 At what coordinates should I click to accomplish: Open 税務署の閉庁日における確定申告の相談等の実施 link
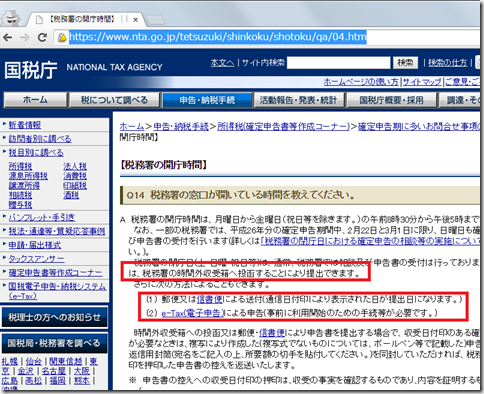(370, 241)
